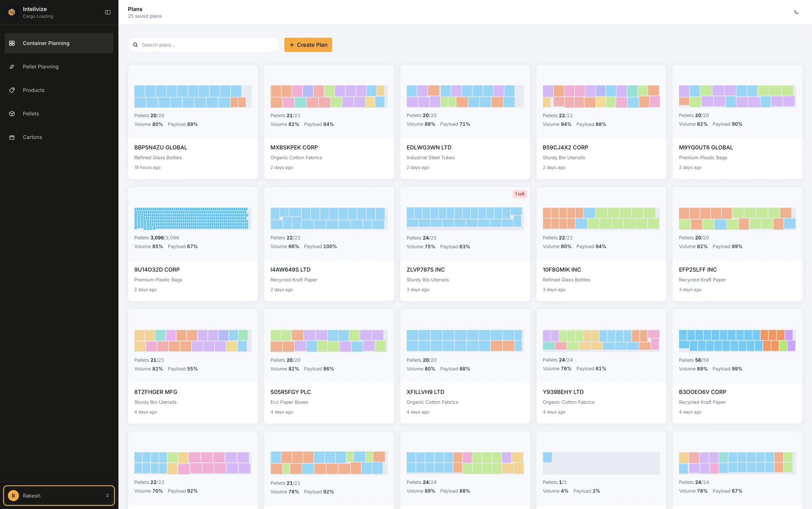Click the '1 left' badge on ZLVP787S INC
Viewport: 812px width, 509px height.
(520, 194)
